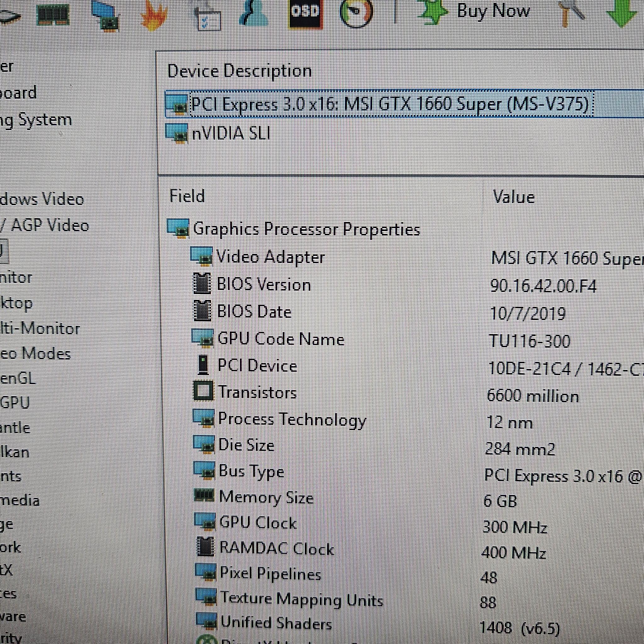Screen dimensions: 644x644
Task: Click the PCI Device card icon
Action: (x=203, y=364)
